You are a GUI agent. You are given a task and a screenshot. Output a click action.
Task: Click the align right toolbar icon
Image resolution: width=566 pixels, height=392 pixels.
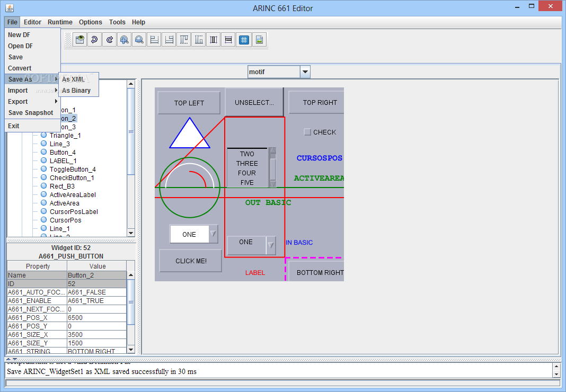click(169, 40)
